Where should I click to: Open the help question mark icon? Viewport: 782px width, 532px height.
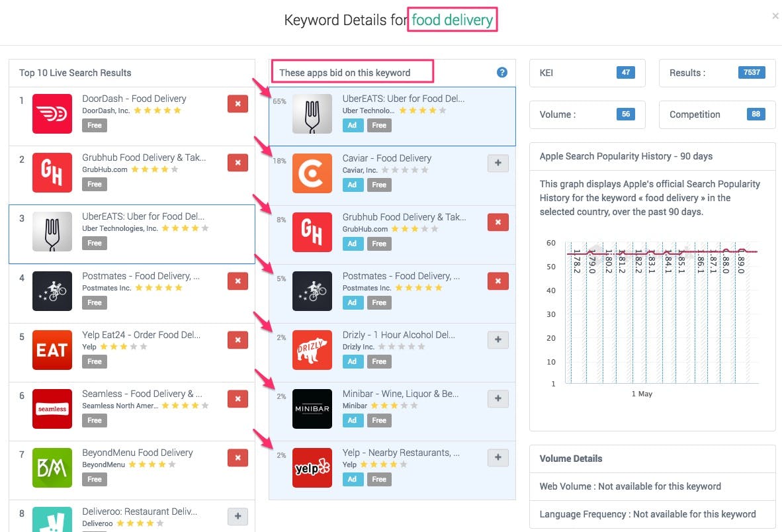pyautogui.click(x=502, y=72)
